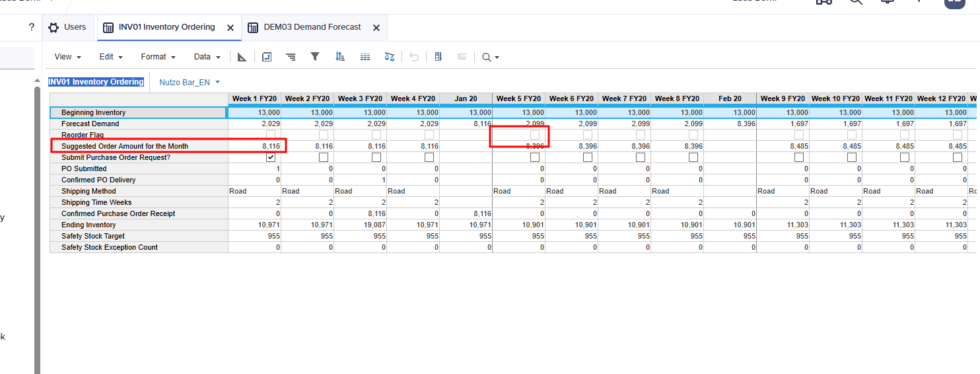The height and width of the screenshot is (374, 980).
Task: Expand the search options dropdown arrow
Action: (497, 57)
